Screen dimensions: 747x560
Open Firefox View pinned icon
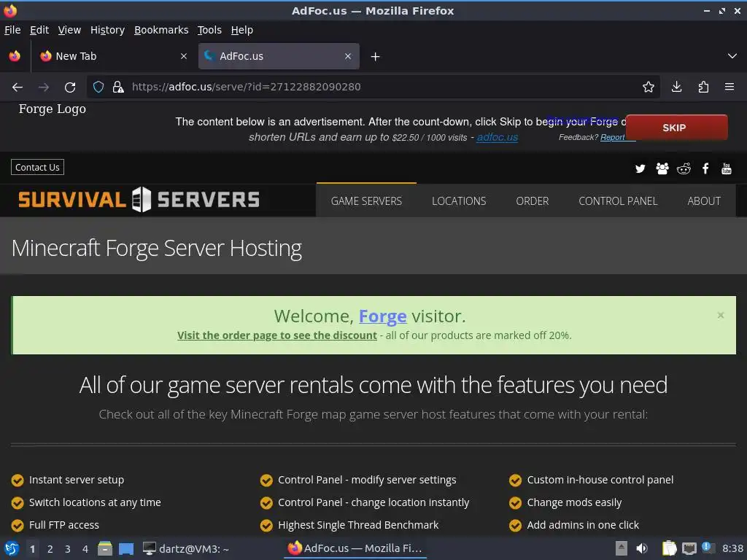pyautogui.click(x=15, y=56)
